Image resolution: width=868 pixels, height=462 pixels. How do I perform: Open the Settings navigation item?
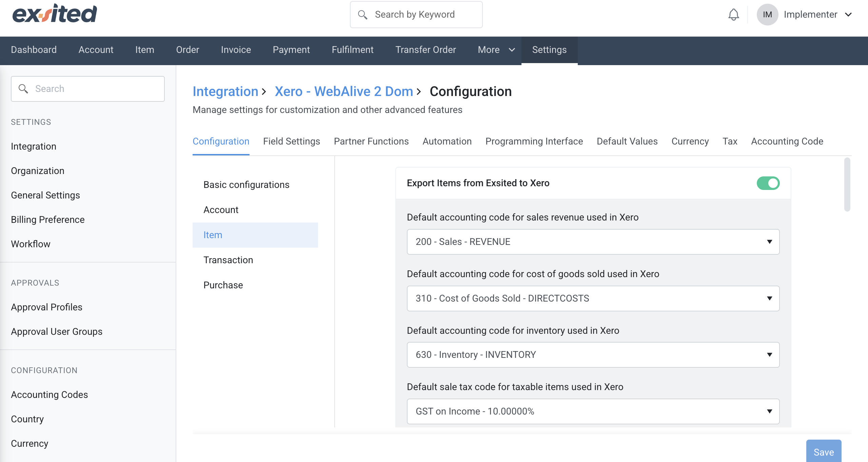[x=549, y=50]
